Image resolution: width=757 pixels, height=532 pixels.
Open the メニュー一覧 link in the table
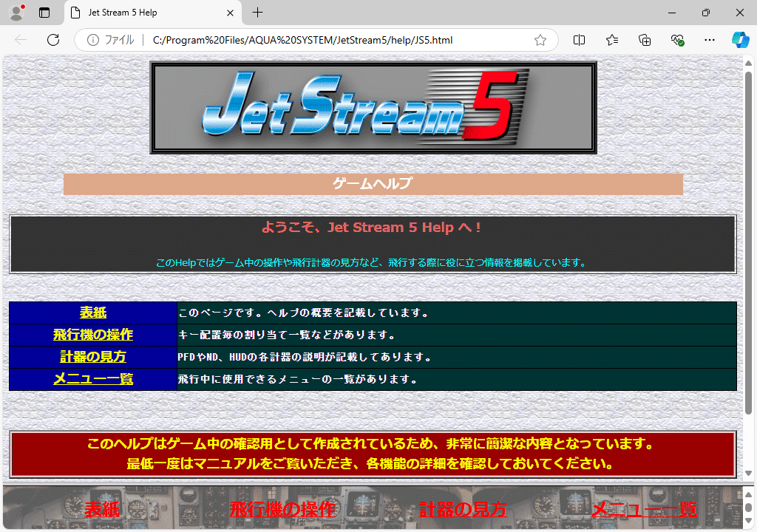click(93, 380)
